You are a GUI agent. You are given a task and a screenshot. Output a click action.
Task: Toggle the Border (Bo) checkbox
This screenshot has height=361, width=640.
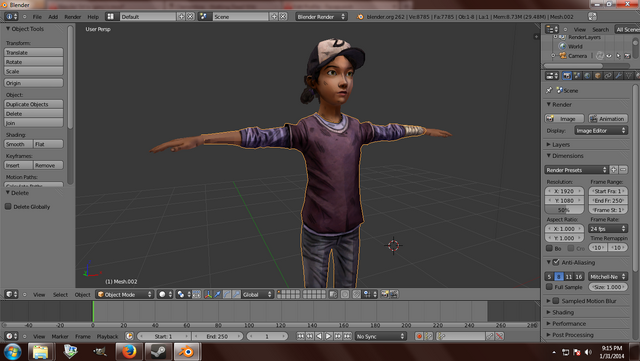(x=549, y=248)
